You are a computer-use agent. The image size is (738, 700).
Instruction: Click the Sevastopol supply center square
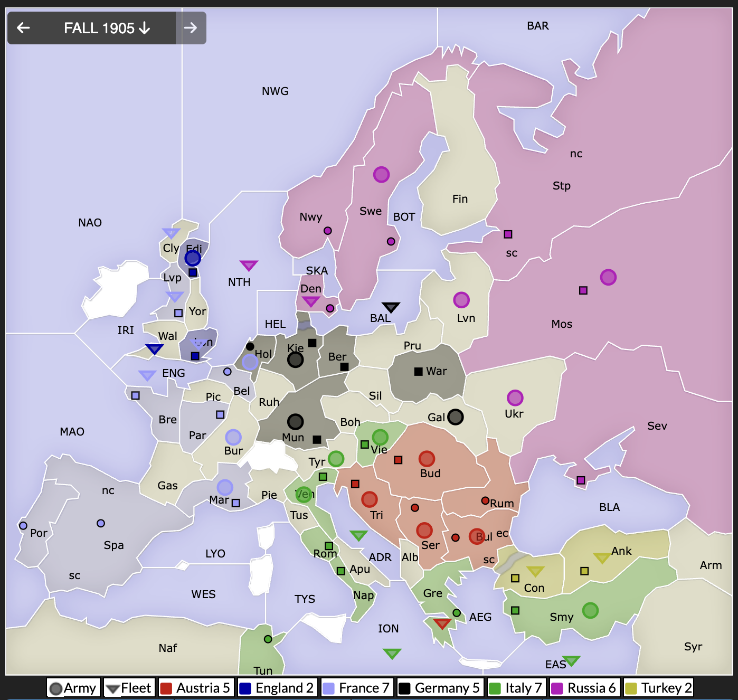(x=581, y=480)
